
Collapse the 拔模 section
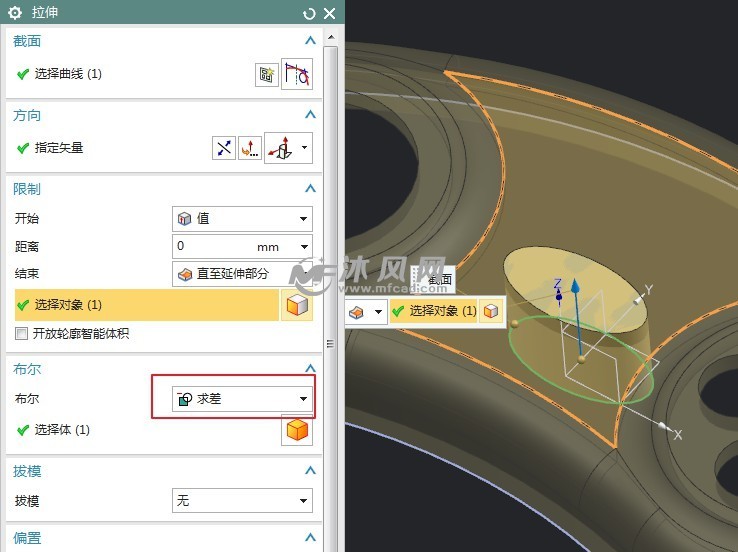click(310, 470)
